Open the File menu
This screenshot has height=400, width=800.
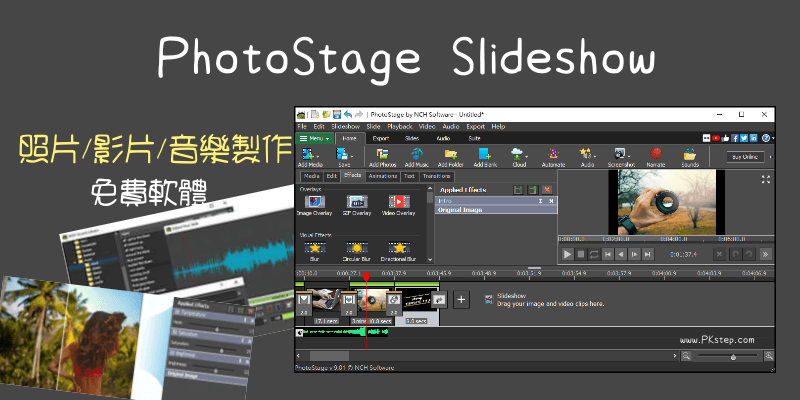(302, 126)
